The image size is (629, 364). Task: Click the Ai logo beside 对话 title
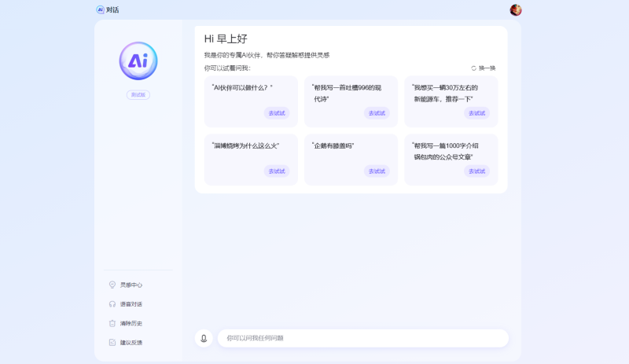click(100, 10)
